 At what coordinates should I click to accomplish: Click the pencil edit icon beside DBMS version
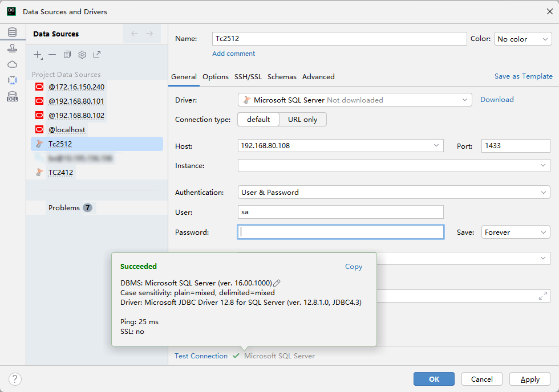[277, 283]
